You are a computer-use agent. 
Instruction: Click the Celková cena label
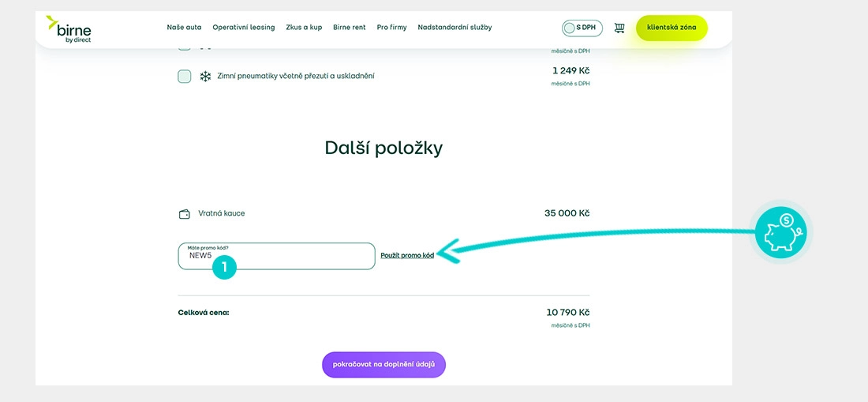tap(203, 312)
